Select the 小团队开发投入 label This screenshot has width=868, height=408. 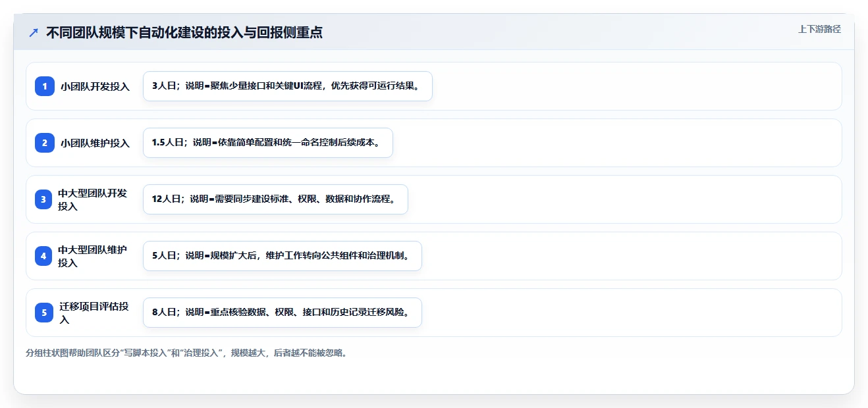[x=95, y=86]
